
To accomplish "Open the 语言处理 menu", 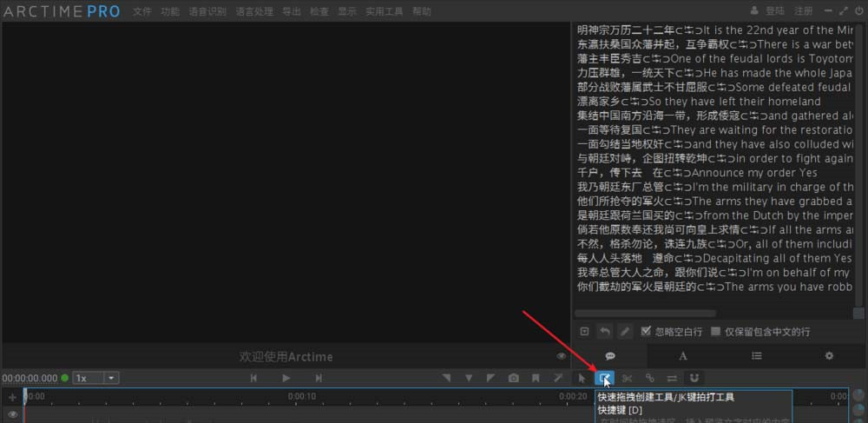I will click(254, 11).
